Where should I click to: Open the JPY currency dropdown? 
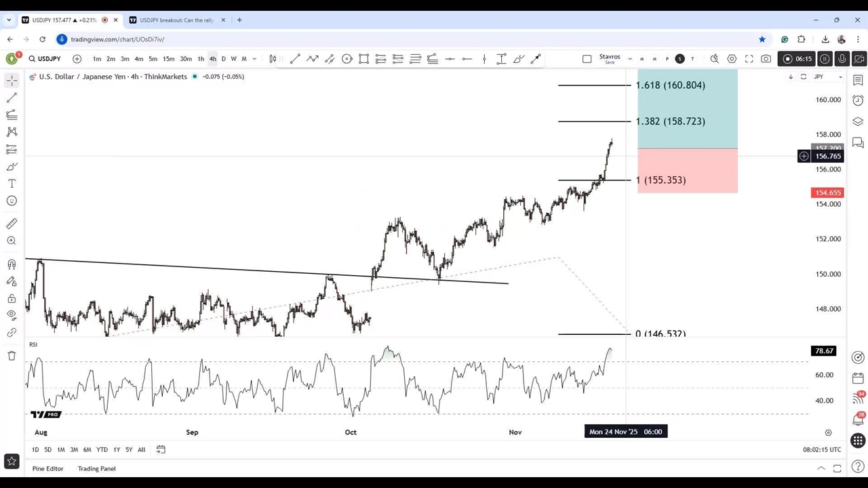click(828, 77)
